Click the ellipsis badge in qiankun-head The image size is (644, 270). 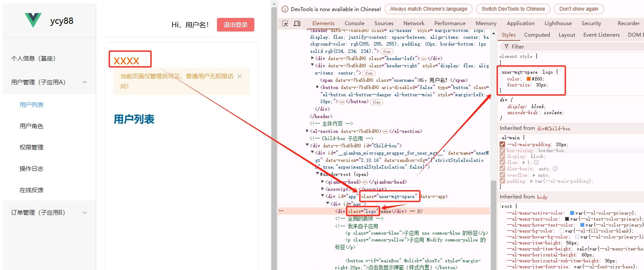pyautogui.click(x=365, y=182)
